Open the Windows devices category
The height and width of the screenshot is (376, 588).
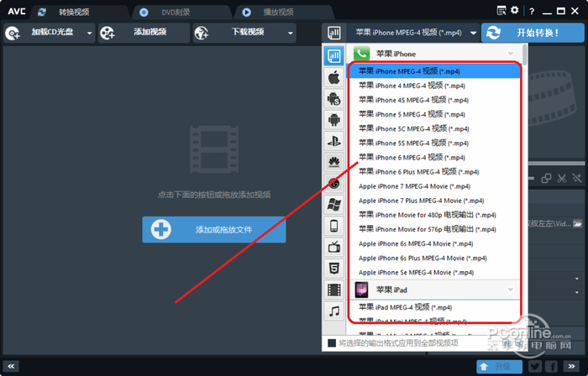pyautogui.click(x=333, y=205)
